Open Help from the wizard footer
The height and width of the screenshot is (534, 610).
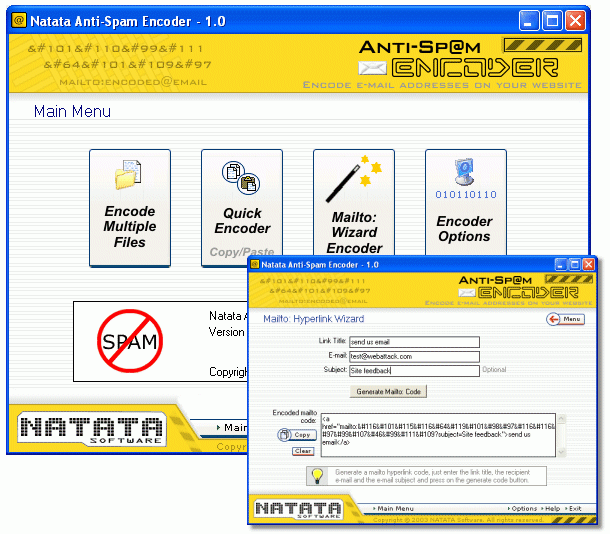(550, 508)
